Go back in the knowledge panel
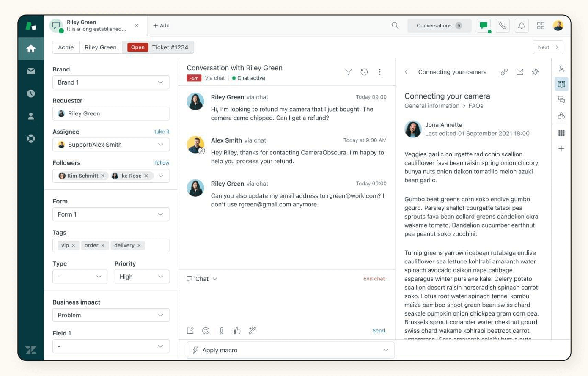The image size is (588, 376). coord(406,72)
